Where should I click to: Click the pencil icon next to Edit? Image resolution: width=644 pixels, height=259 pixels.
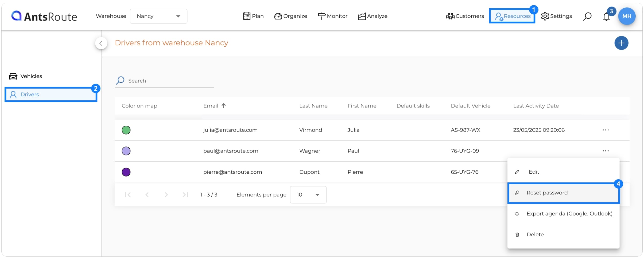517,172
